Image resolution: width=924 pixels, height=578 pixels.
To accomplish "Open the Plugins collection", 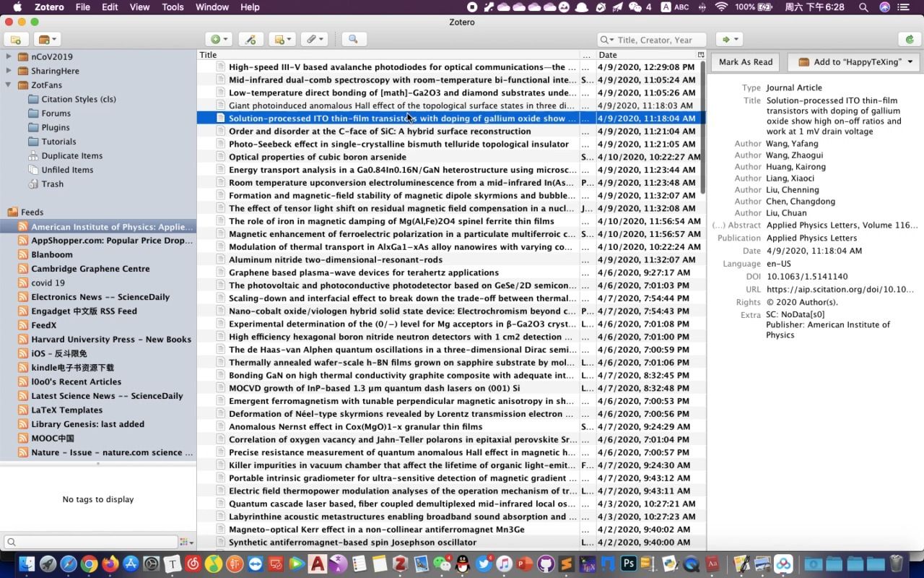I will click(56, 127).
